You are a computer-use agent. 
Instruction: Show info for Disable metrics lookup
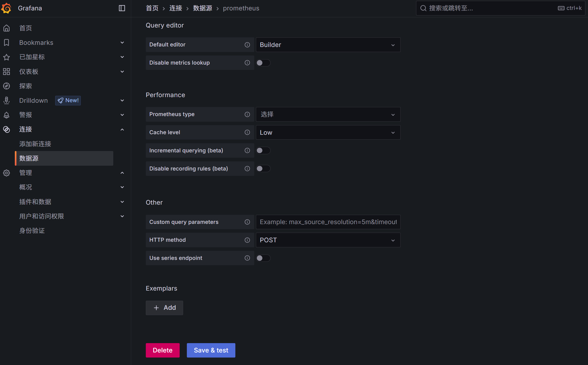(247, 63)
